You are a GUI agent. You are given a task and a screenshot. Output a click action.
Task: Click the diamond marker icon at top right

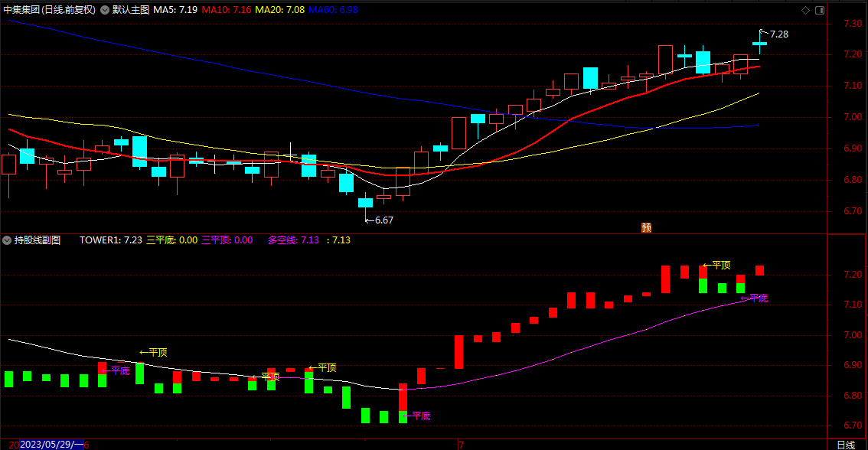tap(805, 10)
